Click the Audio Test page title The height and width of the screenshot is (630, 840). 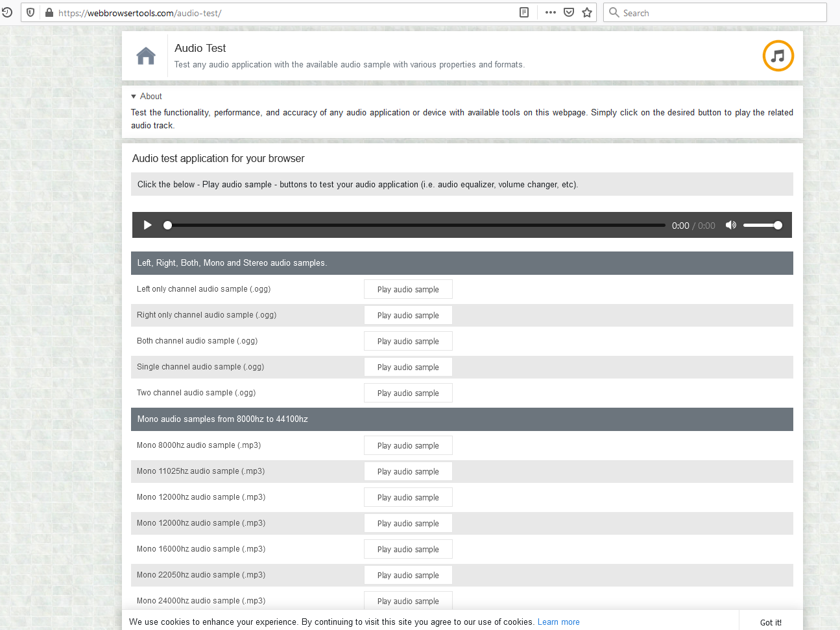pyautogui.click(x=200, y=48)
